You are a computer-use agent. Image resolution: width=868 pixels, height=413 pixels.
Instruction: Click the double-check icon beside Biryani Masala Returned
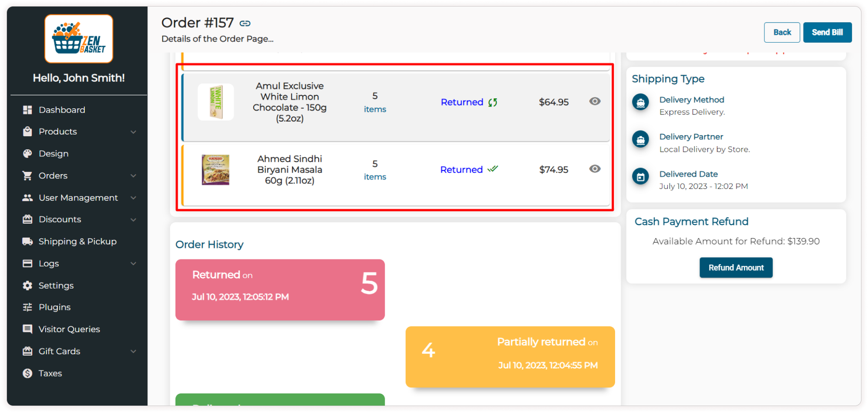click(x=492, y=169)
